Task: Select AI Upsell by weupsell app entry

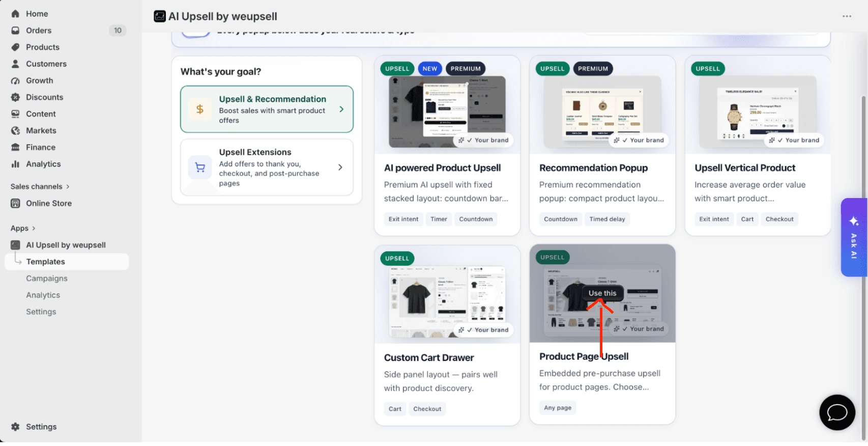Action: coord(67,245)
